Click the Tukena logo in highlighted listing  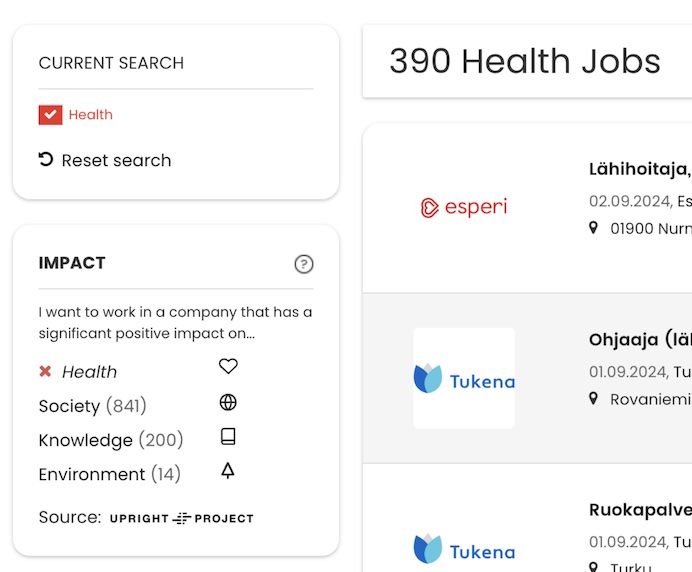coord(464,378)
